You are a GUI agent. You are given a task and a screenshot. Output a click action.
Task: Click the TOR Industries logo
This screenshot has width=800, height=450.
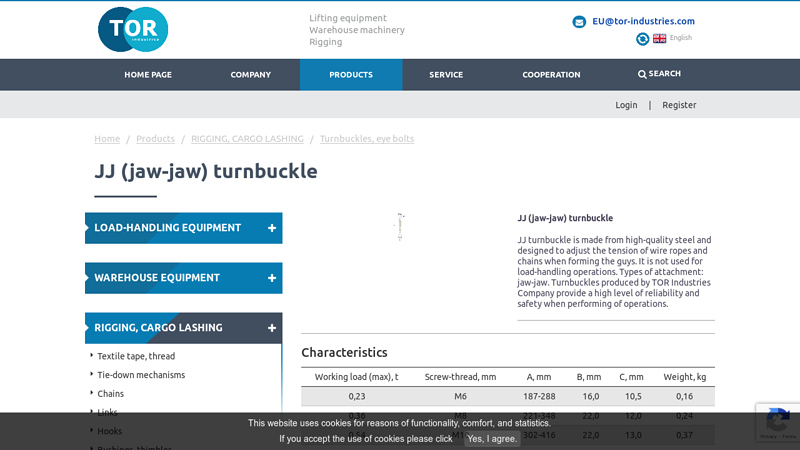coord(133,29)
